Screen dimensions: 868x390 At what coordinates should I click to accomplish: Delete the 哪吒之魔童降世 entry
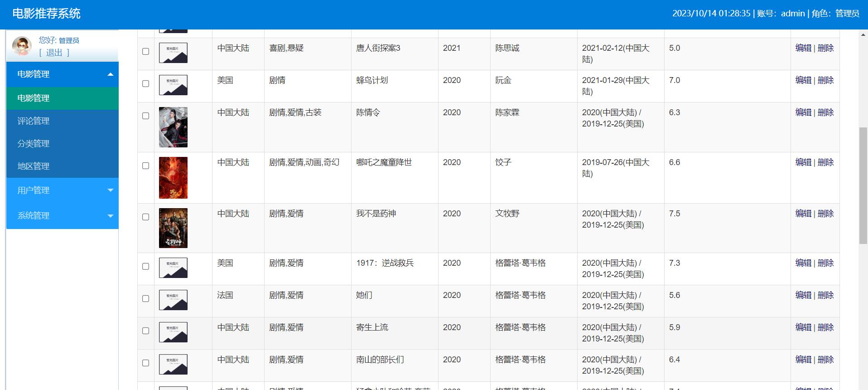[825, 162]
